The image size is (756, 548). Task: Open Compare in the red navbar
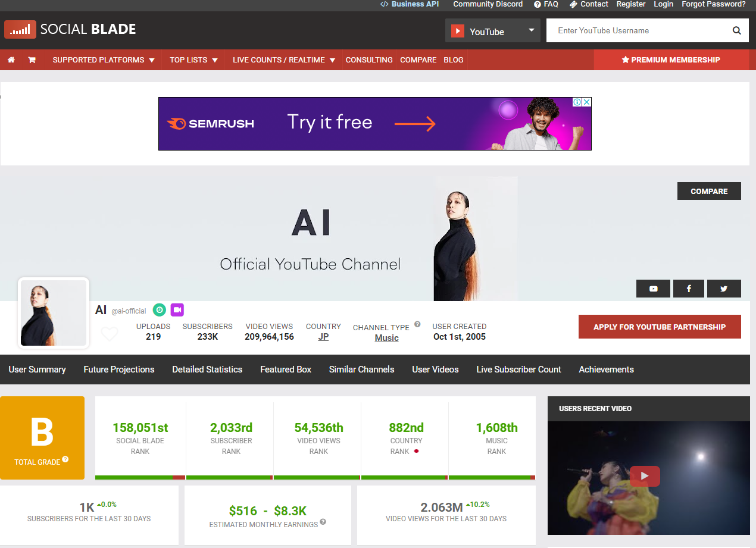click(x=418, y=60)
